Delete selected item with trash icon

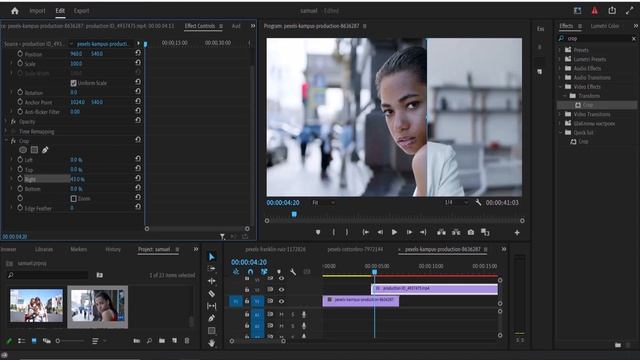(x=187, y=340)
